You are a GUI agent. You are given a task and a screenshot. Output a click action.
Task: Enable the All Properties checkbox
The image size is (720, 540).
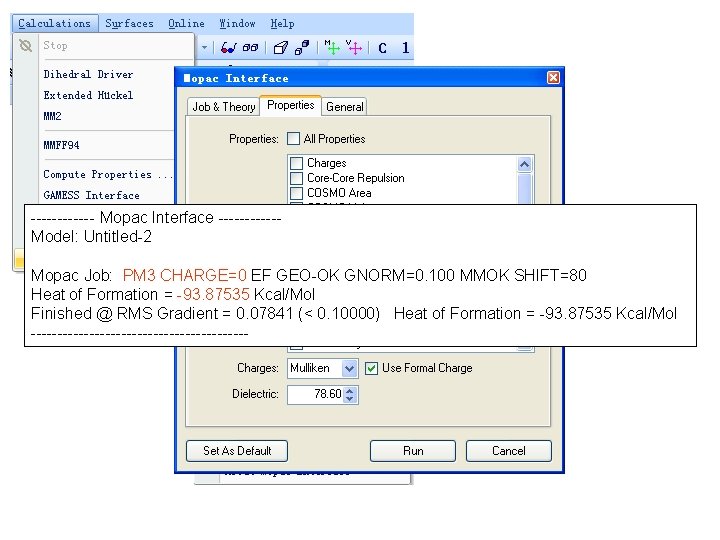coord(293,139)
